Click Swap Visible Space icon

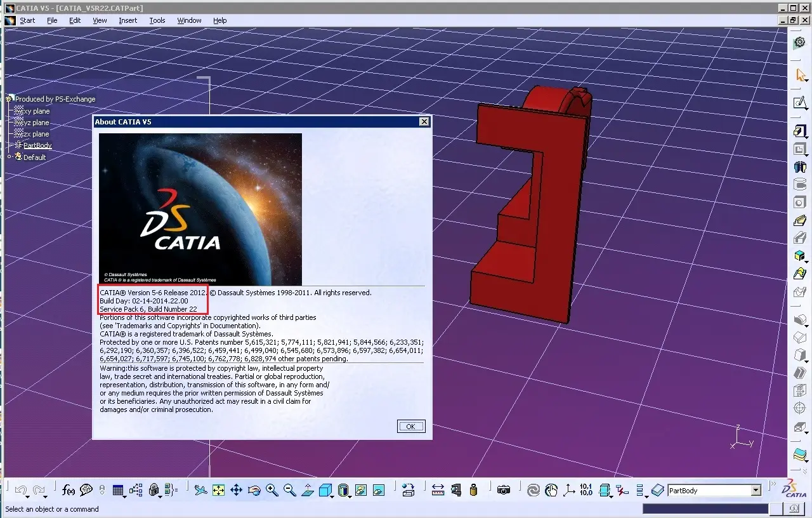(379, 490)
